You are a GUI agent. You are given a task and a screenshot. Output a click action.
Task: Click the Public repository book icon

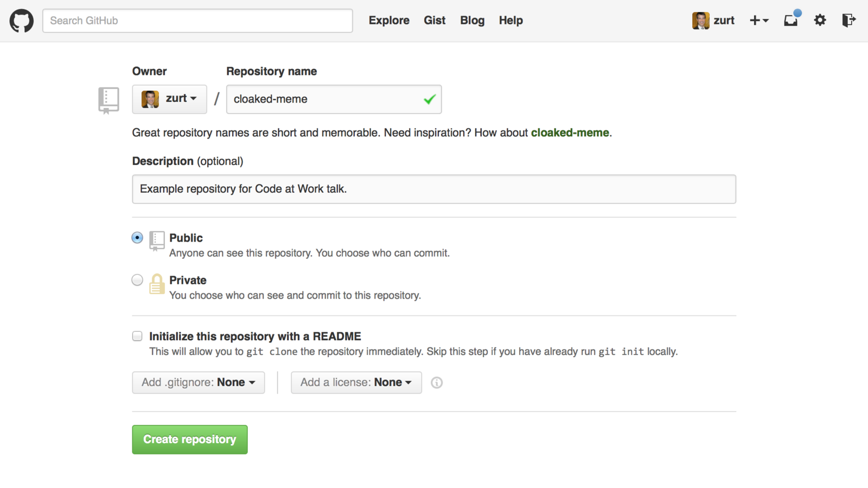point(157,240)
